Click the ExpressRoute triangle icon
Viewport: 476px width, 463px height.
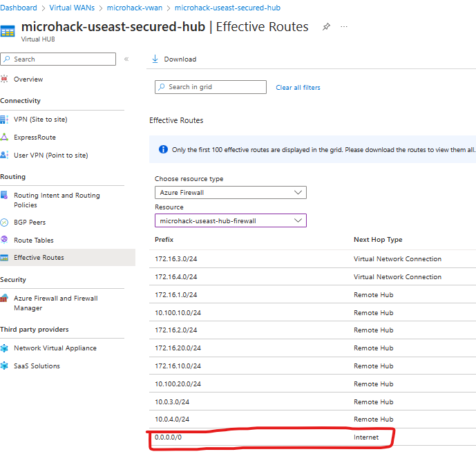coord(4,137)
